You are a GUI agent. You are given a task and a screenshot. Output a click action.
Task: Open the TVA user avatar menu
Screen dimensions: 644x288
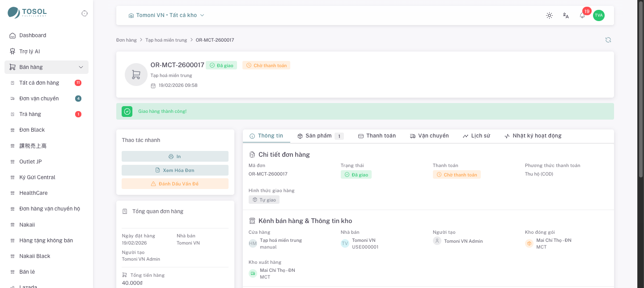click(x=599, y=15)
